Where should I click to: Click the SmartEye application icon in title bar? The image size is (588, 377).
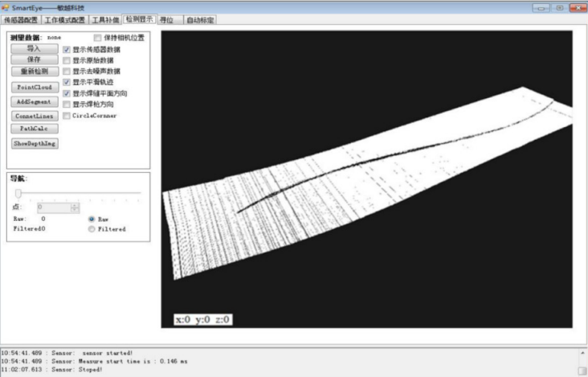click(6, 7)
